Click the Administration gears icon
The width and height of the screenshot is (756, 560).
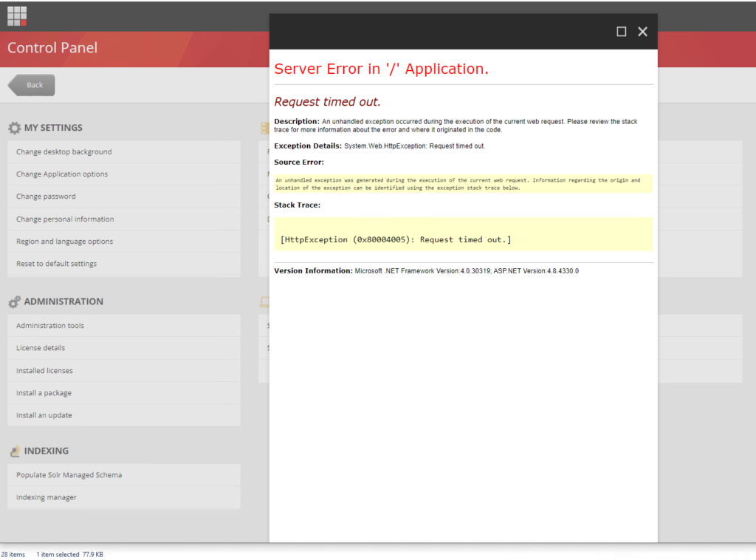(15, 301)
